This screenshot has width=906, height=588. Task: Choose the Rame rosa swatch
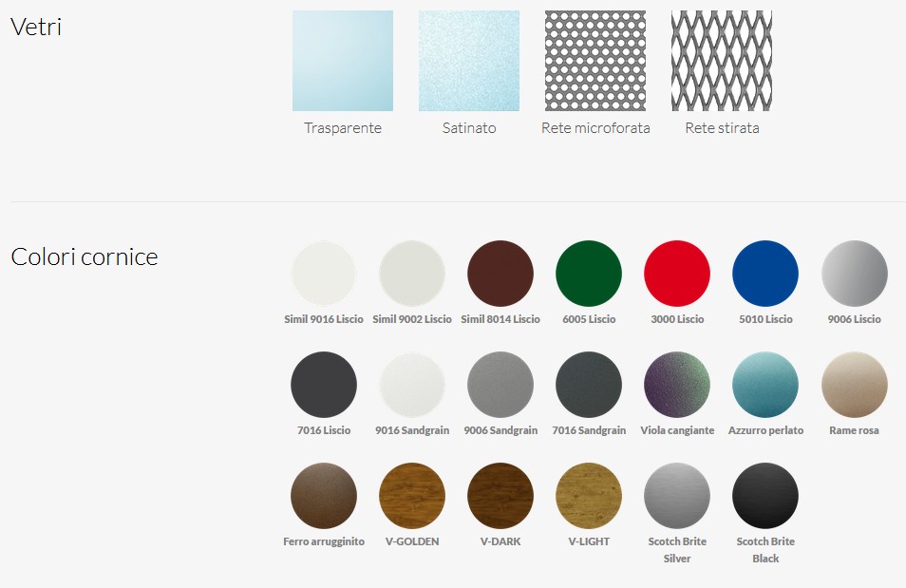[855, 385]
